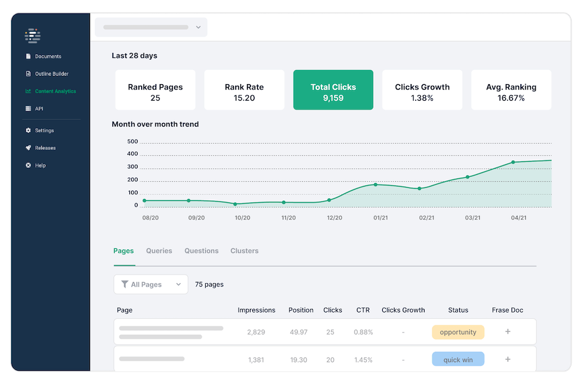Switch to the Queries tab
Screen dimensions: 588x389
coord(159,251)
